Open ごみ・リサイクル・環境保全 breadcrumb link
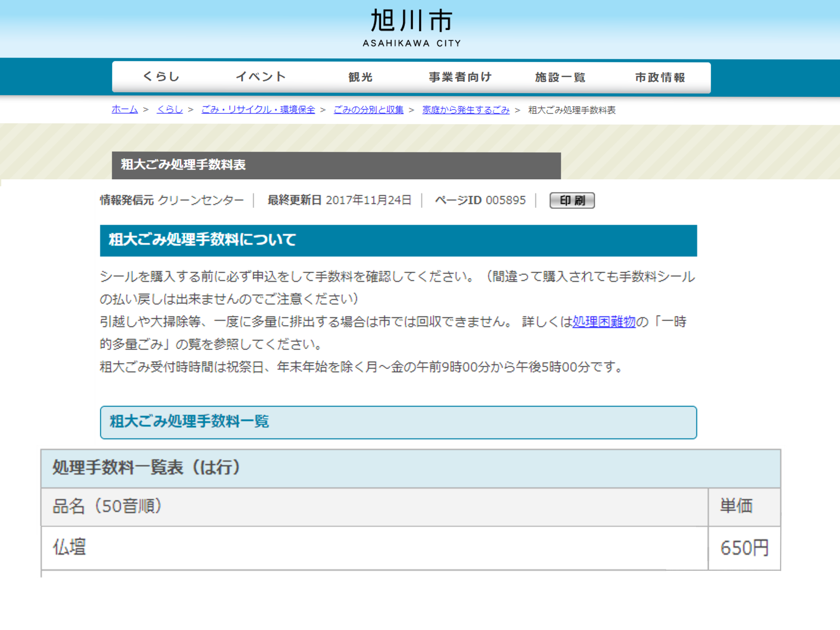The width and height of the screenshot is (840, 630). (258, 110)
